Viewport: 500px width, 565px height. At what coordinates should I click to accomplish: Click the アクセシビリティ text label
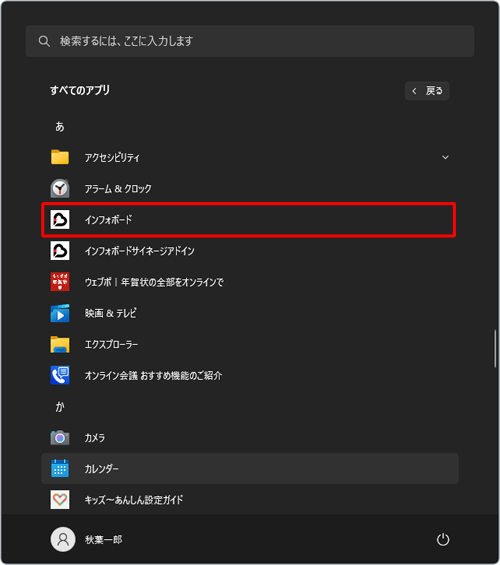tap(112, 157)
